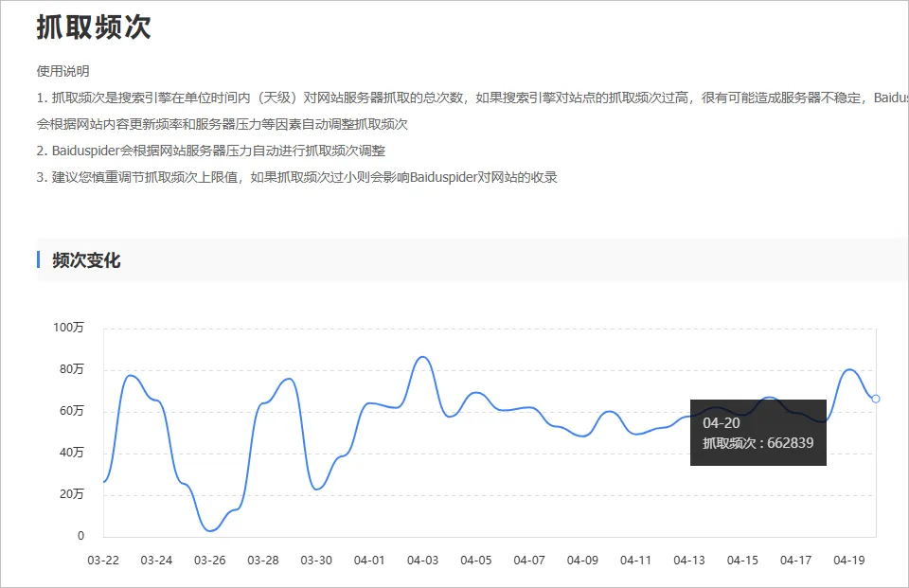Click the 04-09 x-axis date label
909x588 pixels.
coord(582,561)
